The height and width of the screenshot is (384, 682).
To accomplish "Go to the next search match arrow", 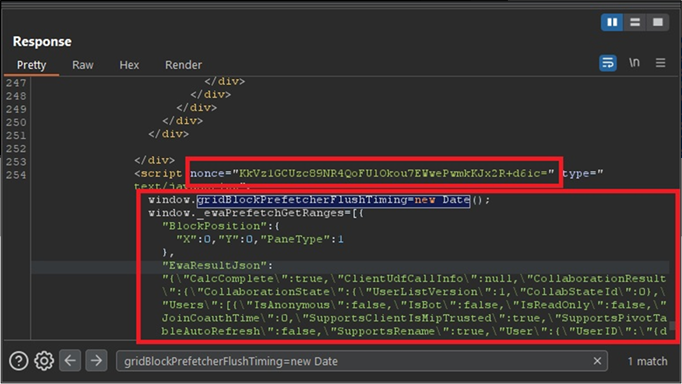I will point(96,361).
